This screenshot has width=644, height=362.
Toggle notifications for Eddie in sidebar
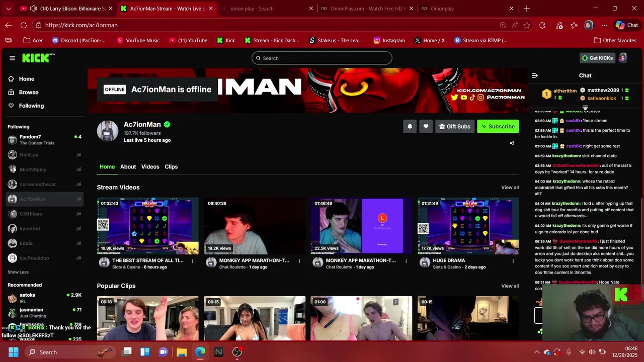(x=78, y=243)
